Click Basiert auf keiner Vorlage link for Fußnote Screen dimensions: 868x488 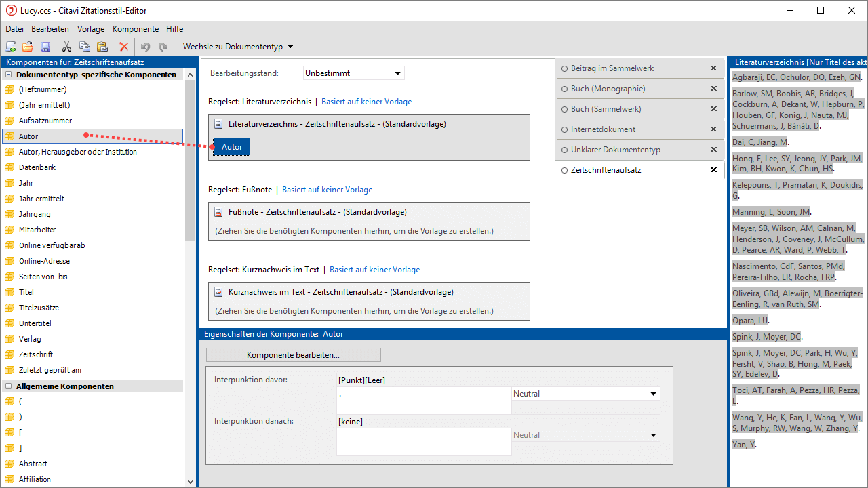[x=327, y=190]
